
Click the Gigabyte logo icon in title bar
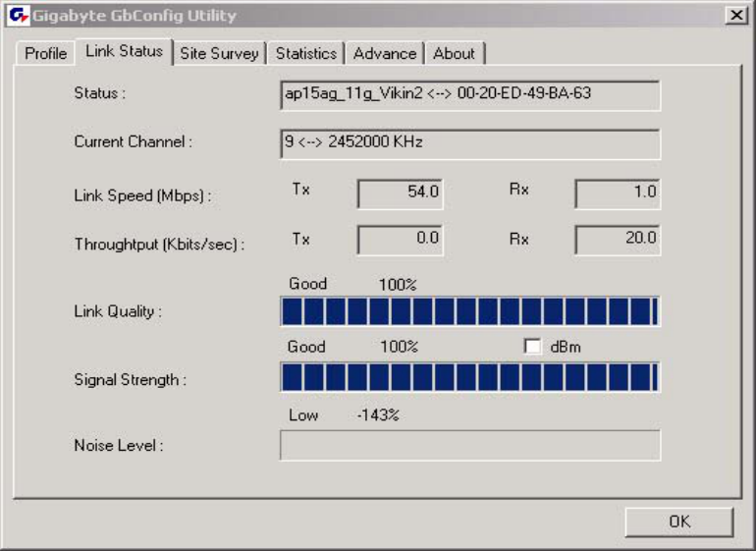19,16
